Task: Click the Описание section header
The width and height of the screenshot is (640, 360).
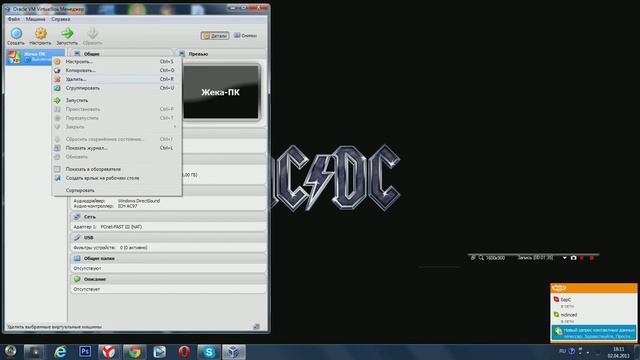Action: tap(168, 279)
